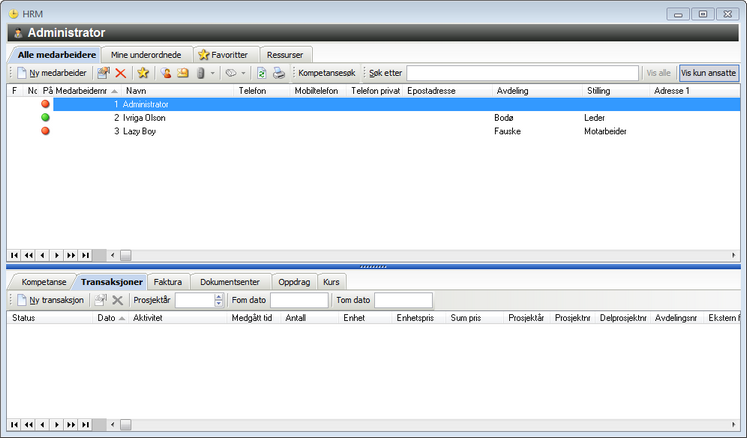Sort by the Navn column header
This screenshot has height=438, width=747.
click(x=178, y=91)
